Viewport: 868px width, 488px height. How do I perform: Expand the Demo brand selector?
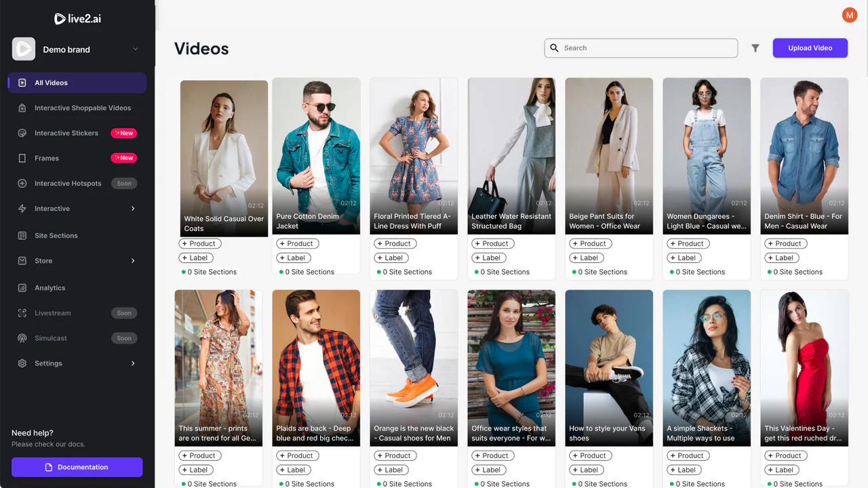tap(76, 49)
